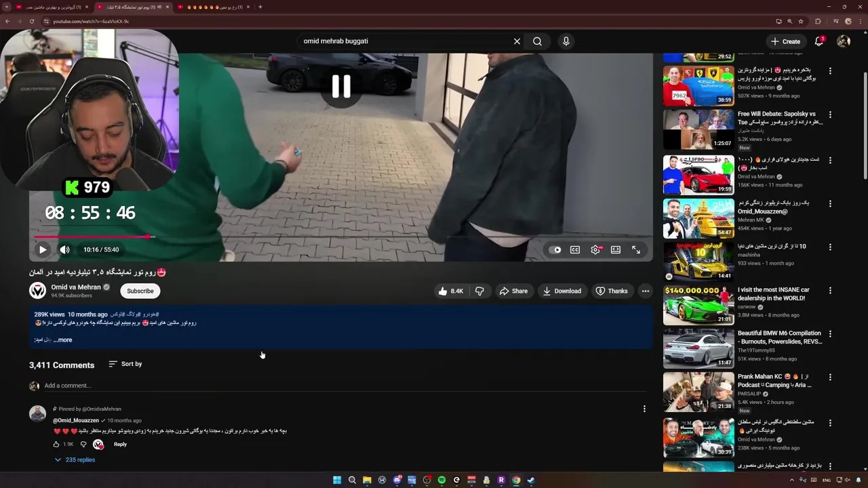
Task: Open the notifications bell
Action: 818,41
